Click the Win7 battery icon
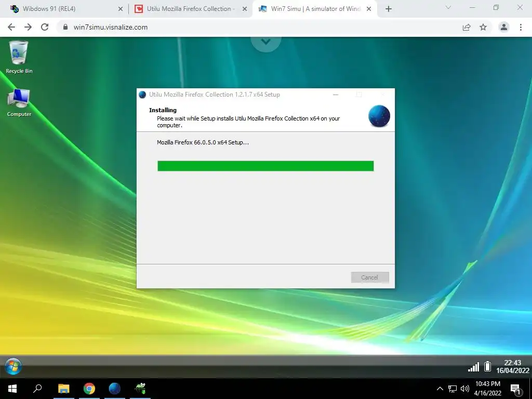The width and height of the screenshot is (532, 399). [x=487, y=366]
